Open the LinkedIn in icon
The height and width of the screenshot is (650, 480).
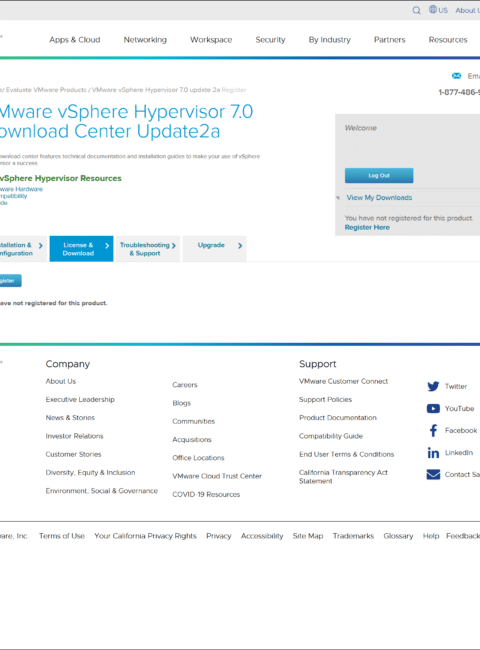[433, 453]
